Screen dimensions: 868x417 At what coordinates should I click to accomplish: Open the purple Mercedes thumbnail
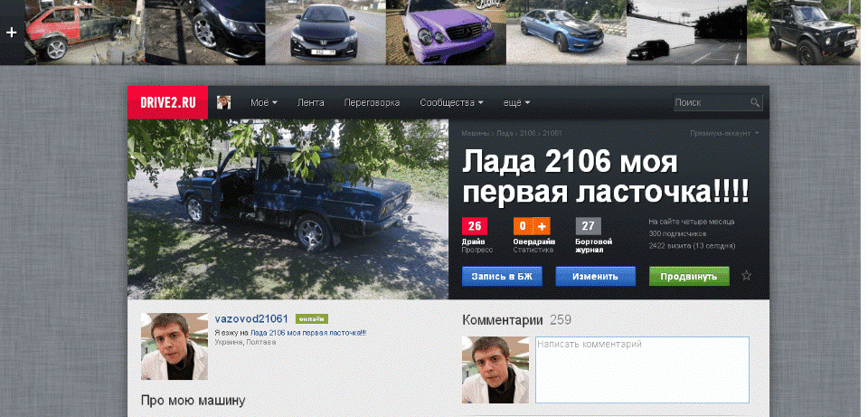coord(446,33)
